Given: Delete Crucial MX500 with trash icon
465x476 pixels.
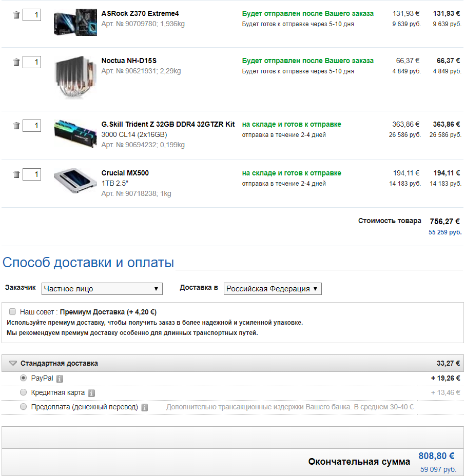Looking at the screenshot, I should pos(16,175).
